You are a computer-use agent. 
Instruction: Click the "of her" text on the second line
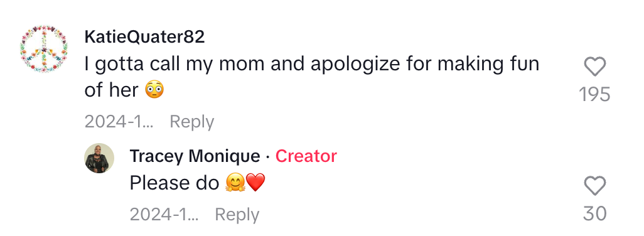(111, 90)
